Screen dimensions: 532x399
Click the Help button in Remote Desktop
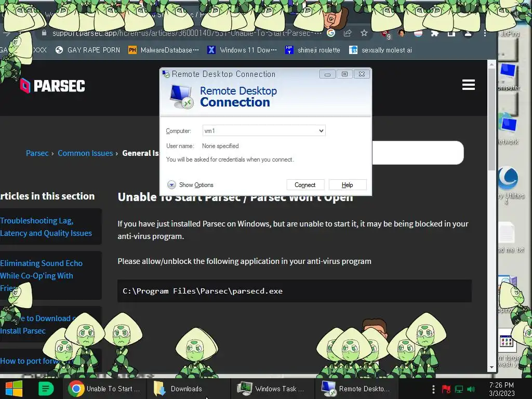(x=347, y=185)
